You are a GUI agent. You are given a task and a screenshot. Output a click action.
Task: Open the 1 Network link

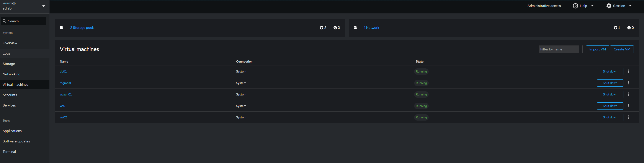click(x=371, y=28)
